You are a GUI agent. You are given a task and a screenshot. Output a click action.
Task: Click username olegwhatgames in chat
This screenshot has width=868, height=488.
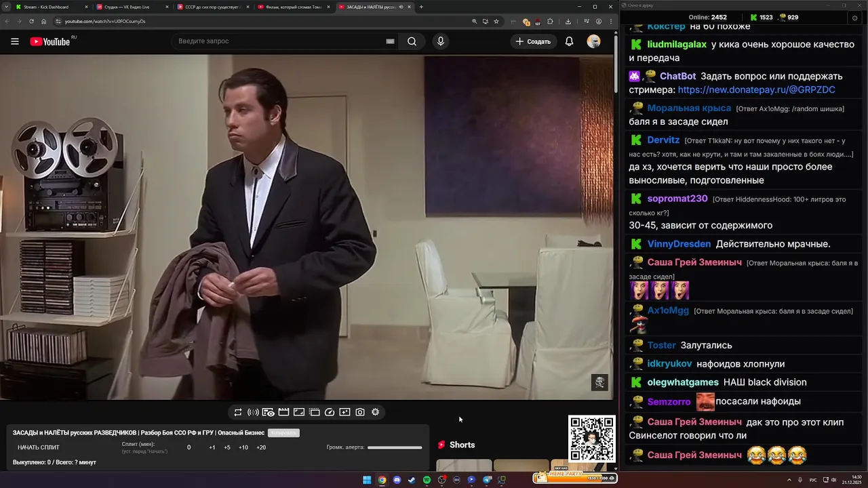[x=683, y=382]
